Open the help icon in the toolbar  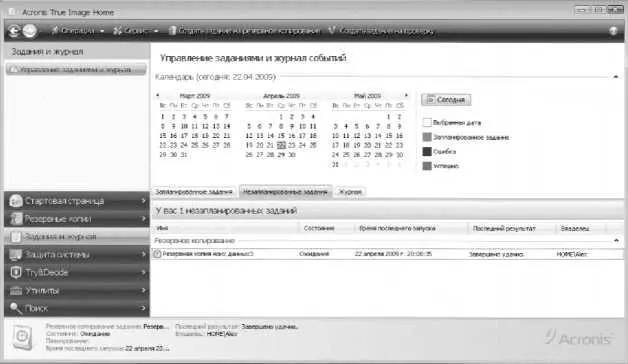point(613,31)
